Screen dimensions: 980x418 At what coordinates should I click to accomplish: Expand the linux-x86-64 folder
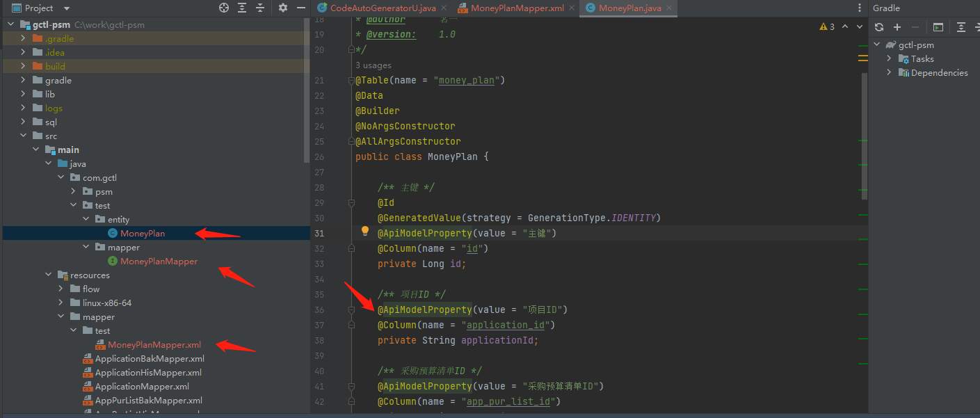coord(61,303)
